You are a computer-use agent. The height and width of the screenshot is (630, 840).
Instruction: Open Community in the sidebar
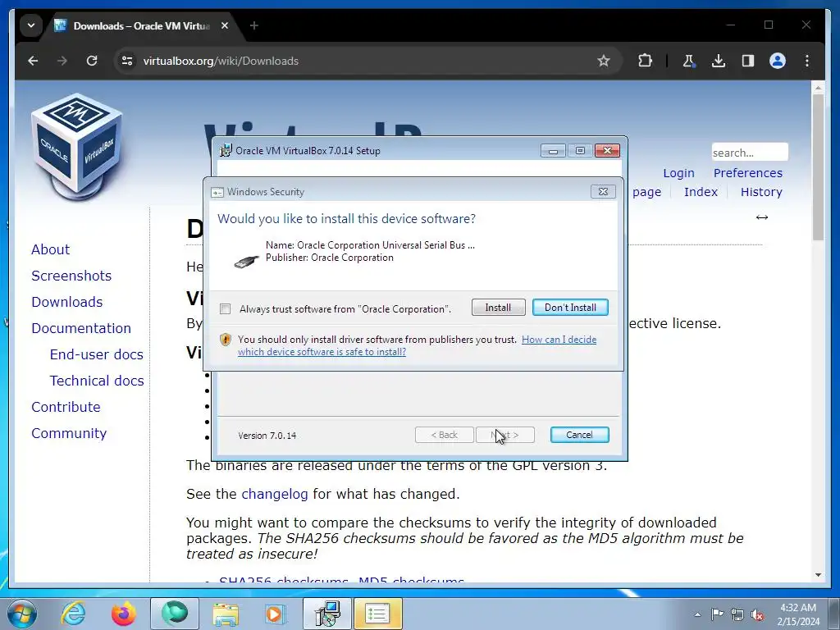coord(69,433)
